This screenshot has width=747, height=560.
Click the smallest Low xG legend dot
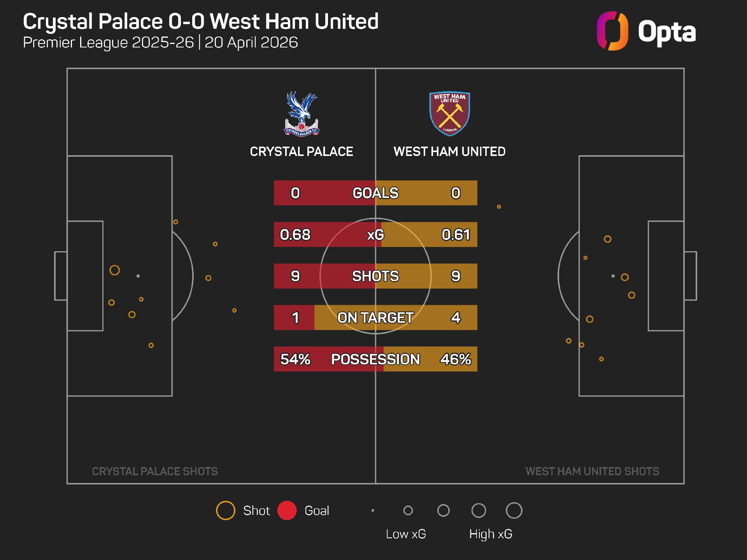click(373, 511)
